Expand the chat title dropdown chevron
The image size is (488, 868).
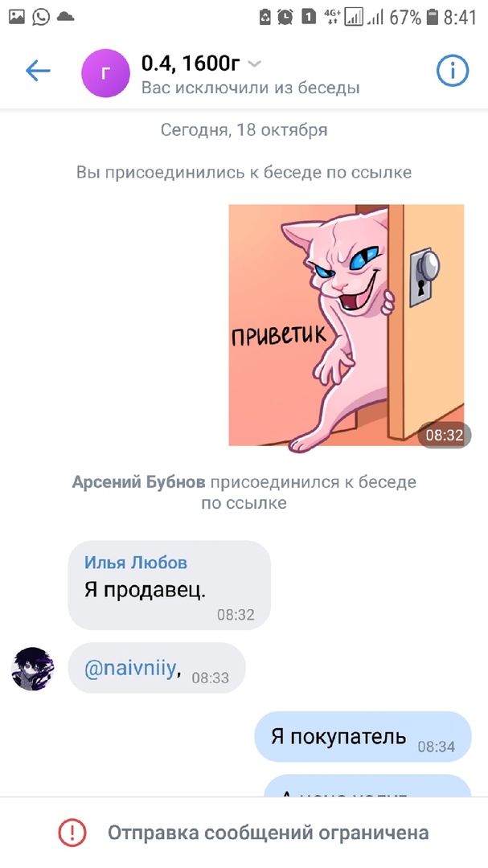point(254,64)
